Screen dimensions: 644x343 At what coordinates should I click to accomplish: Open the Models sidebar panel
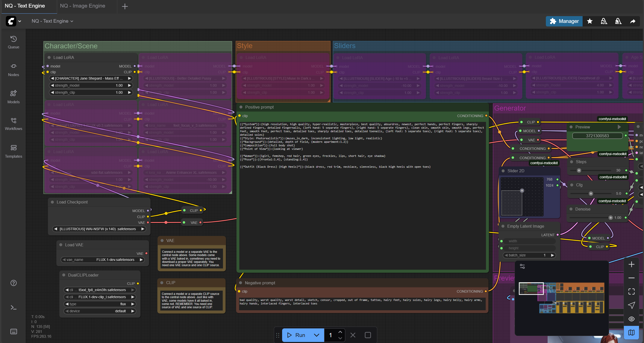coord(13,97)
